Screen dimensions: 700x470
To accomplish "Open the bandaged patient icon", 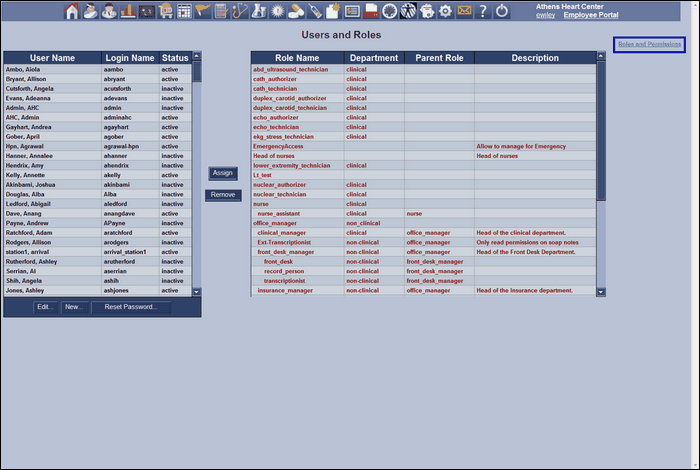I will click(x=90, y=11).
